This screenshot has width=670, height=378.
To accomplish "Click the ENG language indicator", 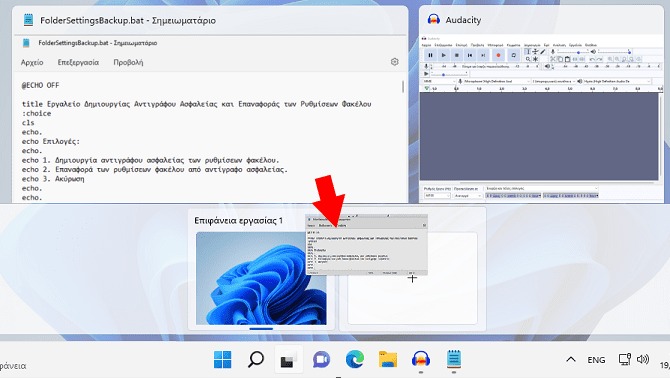I will 596,360.
